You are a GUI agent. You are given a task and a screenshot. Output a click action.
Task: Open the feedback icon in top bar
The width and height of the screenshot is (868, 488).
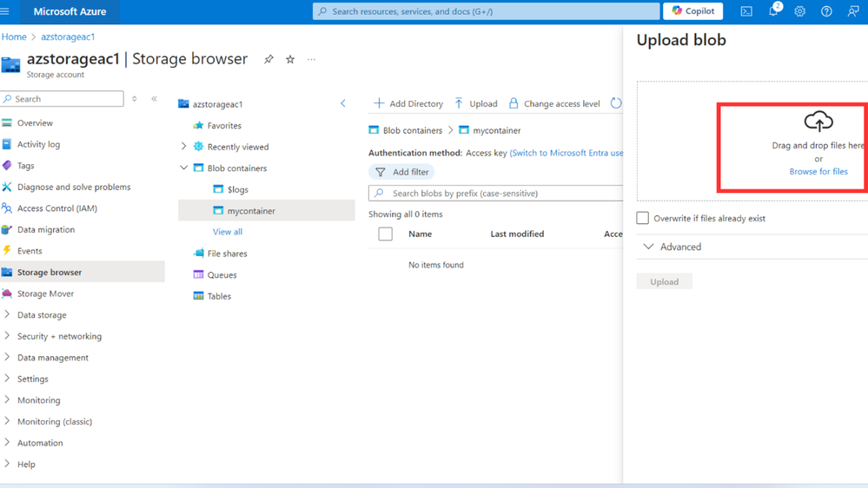tap(853, 11)
